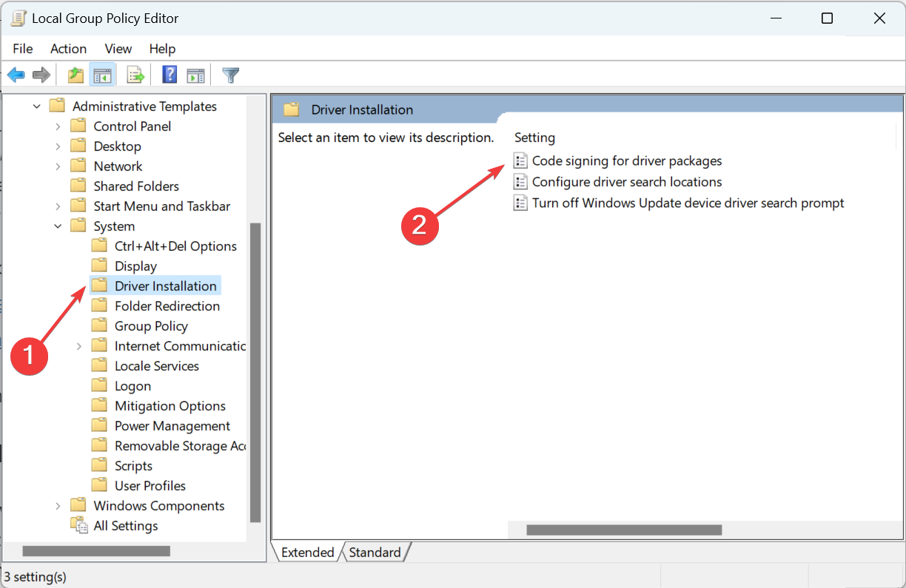Screen dimensions: 906x588
Task: Select Turn off Windows Update device driver prompt
Action: [x=688, y=203]
